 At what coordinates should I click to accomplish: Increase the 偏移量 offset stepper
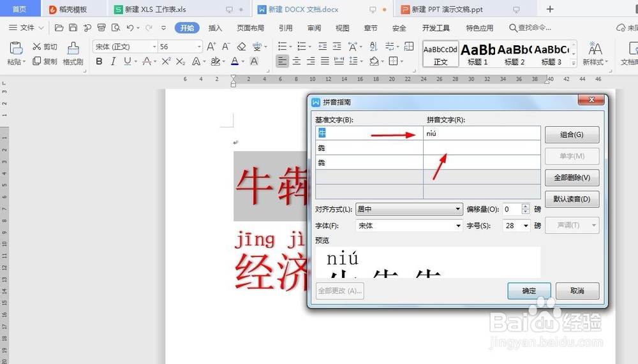pos(525,206)
